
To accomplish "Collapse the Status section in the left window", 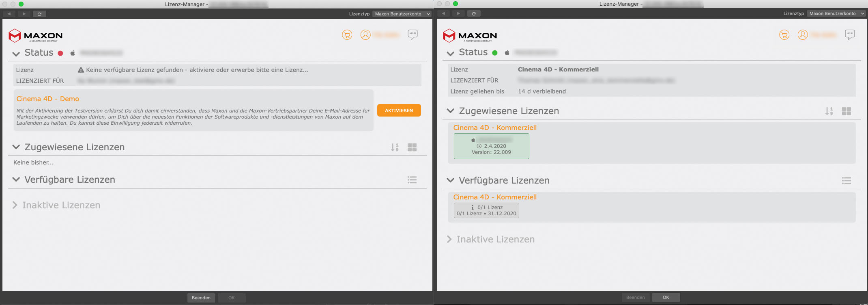I will pyautogui.click(x=16, y=54).
